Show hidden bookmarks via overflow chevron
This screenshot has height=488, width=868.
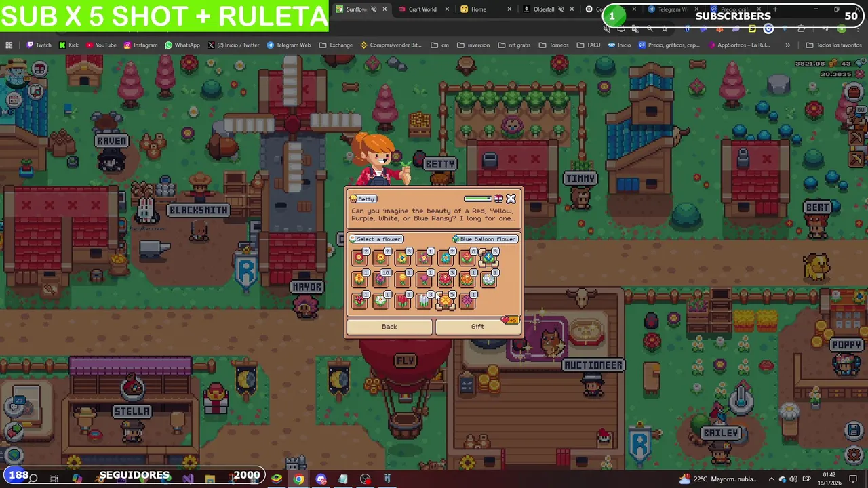click(x=787, y=45)
